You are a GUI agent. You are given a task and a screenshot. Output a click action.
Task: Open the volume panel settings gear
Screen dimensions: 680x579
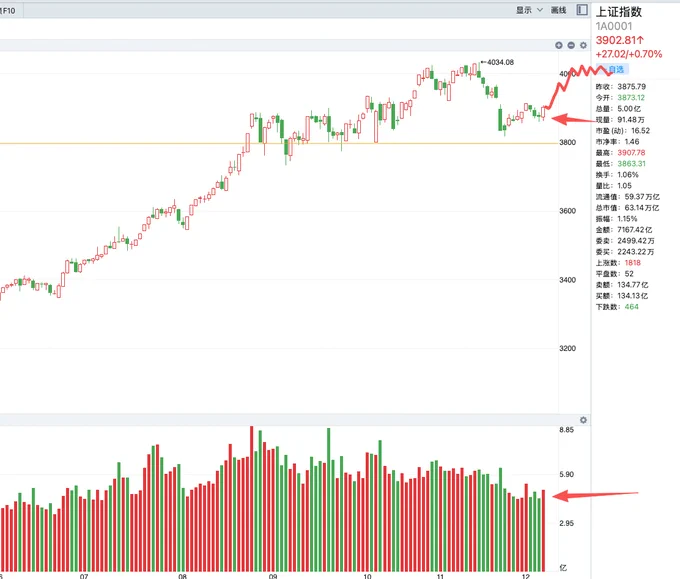tap(583, 420)
